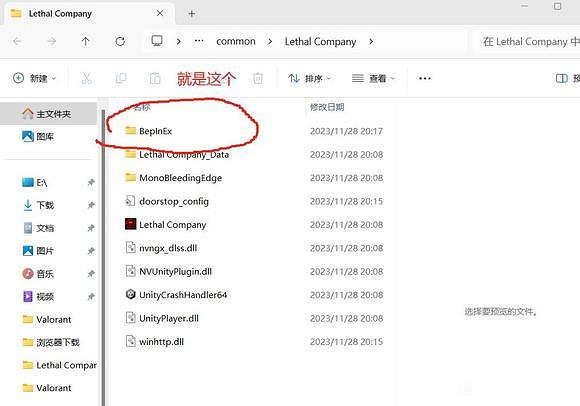Click the Delete trash can icon

pyautogui.click(x=258, y=78)
